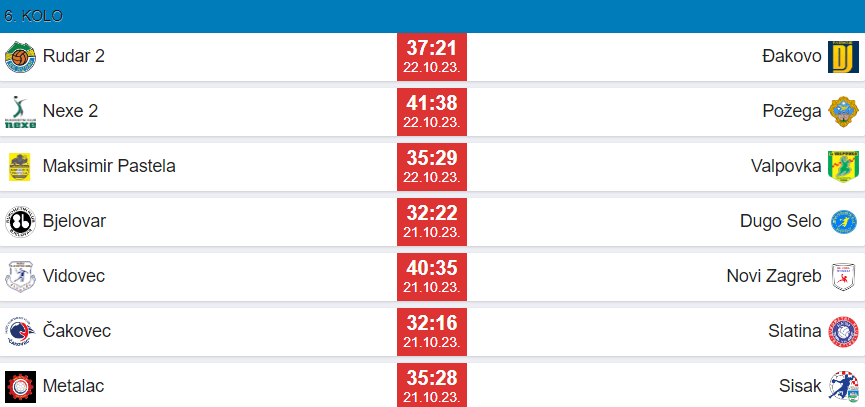865x407 pixels.
Task: Click the Valpovka club crest
Action: 843,167
